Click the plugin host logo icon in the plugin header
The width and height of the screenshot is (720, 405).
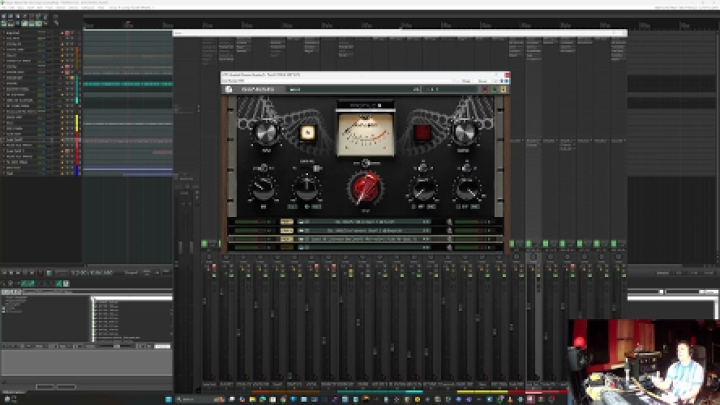click(229, 89)
